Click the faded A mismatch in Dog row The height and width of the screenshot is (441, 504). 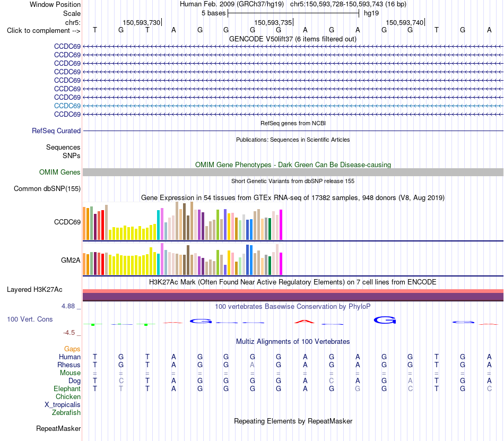pyautogui.click(x=410, y=381)
